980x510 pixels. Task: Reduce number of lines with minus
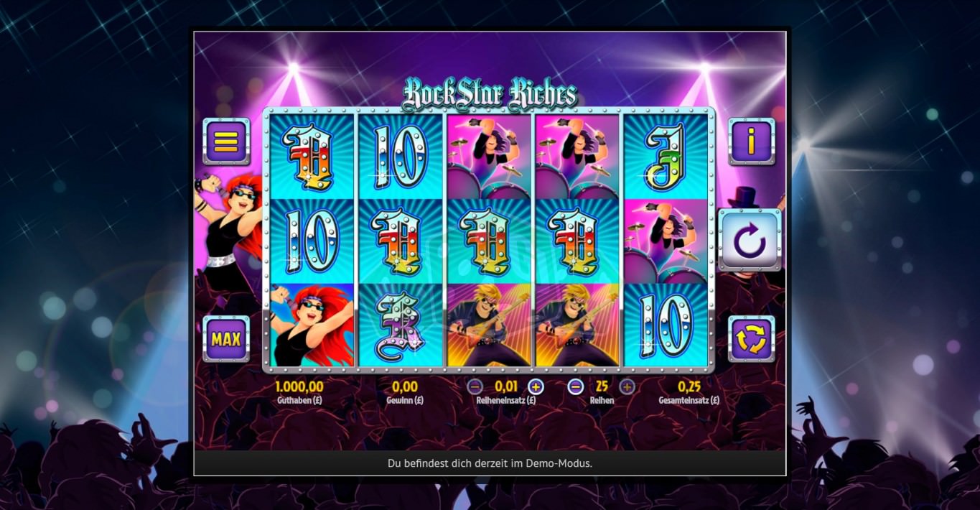coord(575,387)
